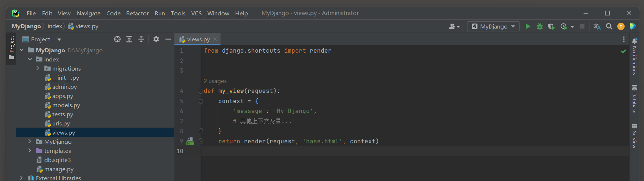Open the File menu
The image size is (644, 181).
click(x=31, y=13)
